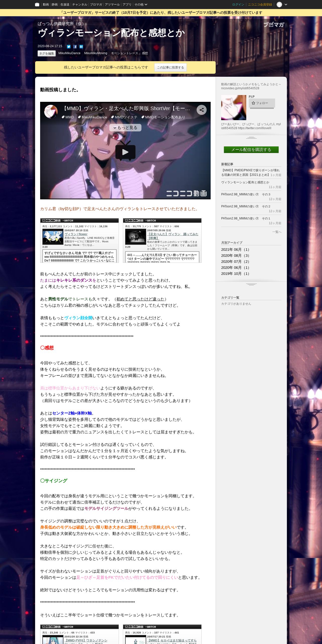The width and height of the screenshot is (322, 644).
Task: Open the 動画 menu item
Action: pos(46,5)
